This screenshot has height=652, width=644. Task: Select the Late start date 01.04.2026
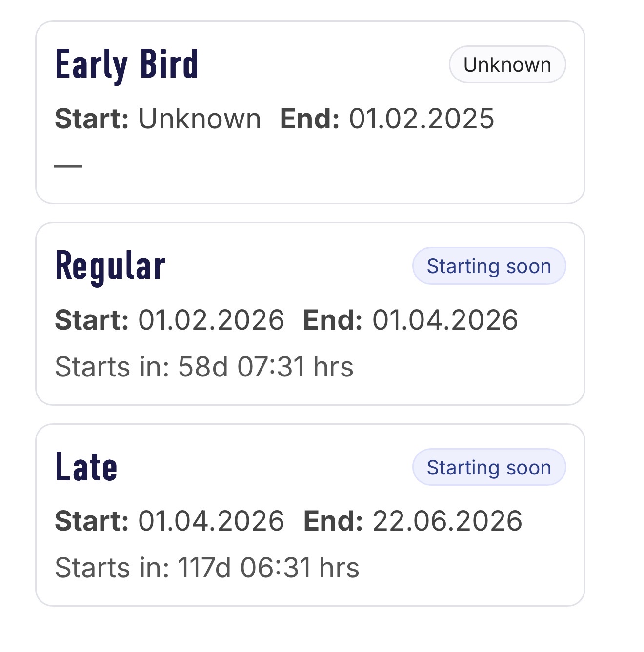(x=211, y=521)
